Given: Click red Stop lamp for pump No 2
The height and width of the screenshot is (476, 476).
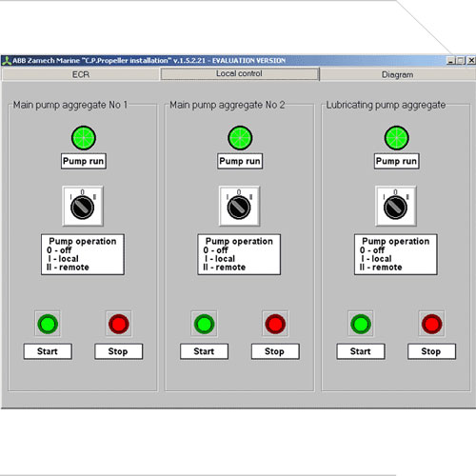Looking at the screenshot, I should [275, 324].
